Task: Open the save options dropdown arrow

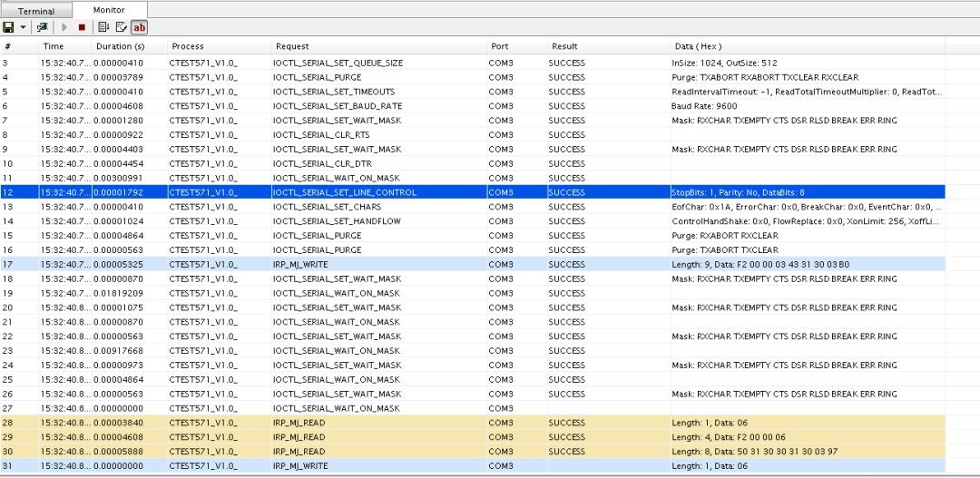Action: [x=23, y=27]
